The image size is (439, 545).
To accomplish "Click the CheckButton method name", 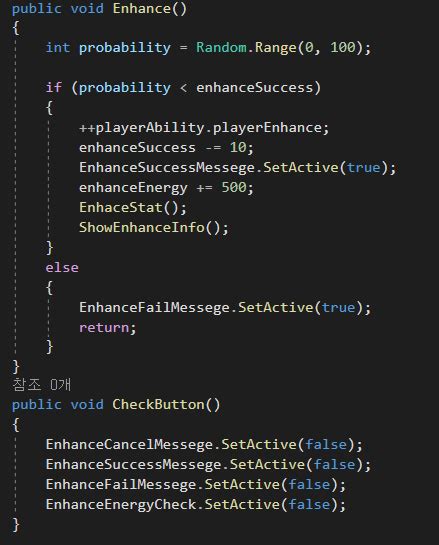I will pyautogui.click(x=158, y=405).
